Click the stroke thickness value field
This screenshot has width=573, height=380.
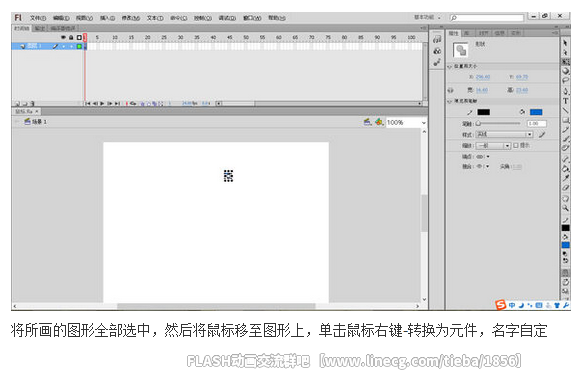537,124
